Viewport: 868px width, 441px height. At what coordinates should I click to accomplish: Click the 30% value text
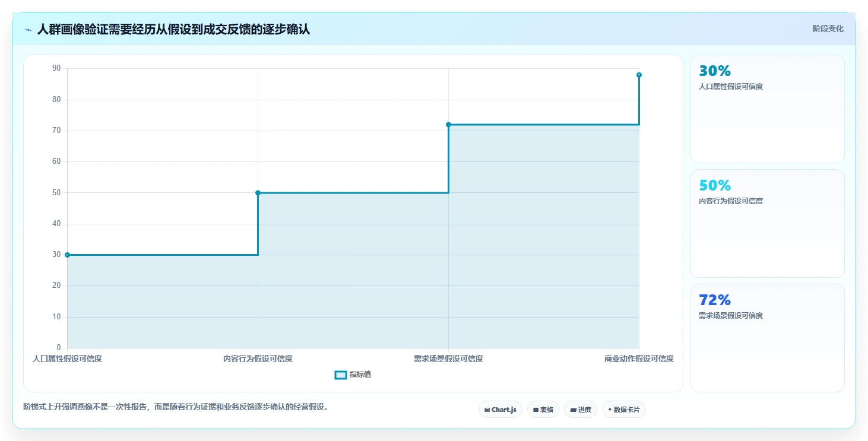pos(715,71)
